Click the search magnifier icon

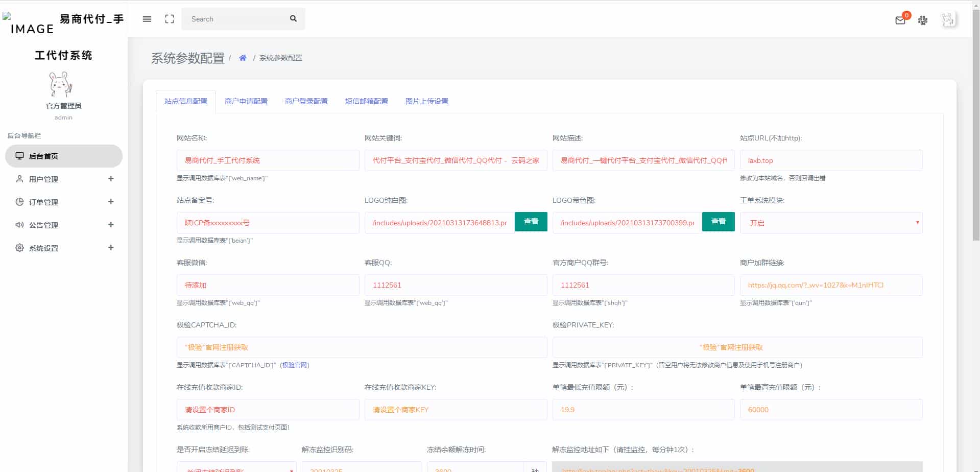(293, 19)
